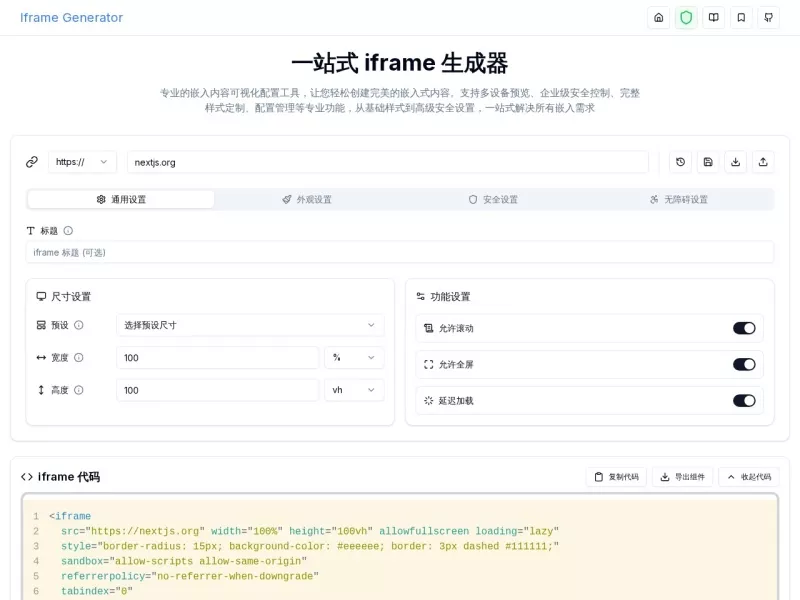The height and width of the screenshot is (600, 800).
Task: Open the book documentation icon
Action: 714,18
